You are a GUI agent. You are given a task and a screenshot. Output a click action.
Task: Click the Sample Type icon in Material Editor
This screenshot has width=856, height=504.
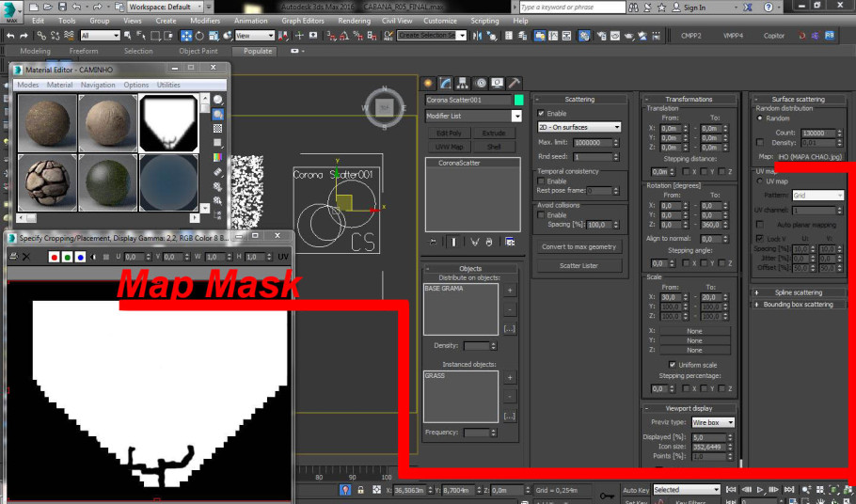218,100
